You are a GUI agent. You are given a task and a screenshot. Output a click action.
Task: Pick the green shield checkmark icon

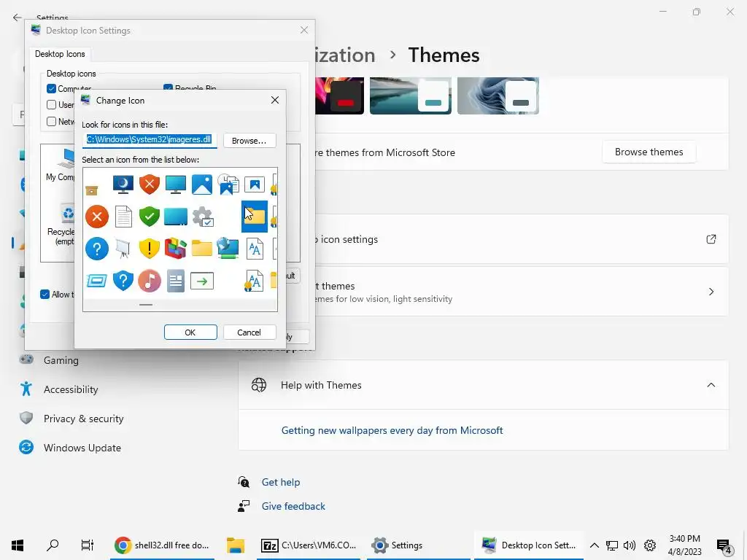149,217
